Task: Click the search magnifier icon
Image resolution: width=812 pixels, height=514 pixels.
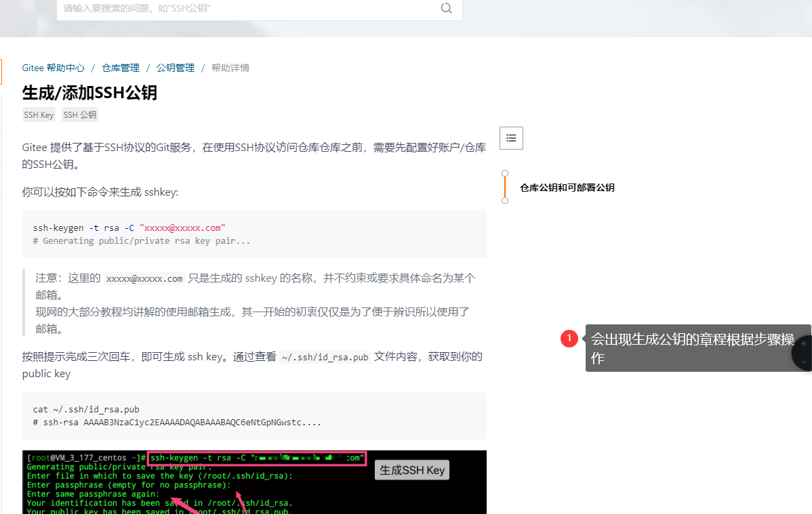Action: [446, 8]
